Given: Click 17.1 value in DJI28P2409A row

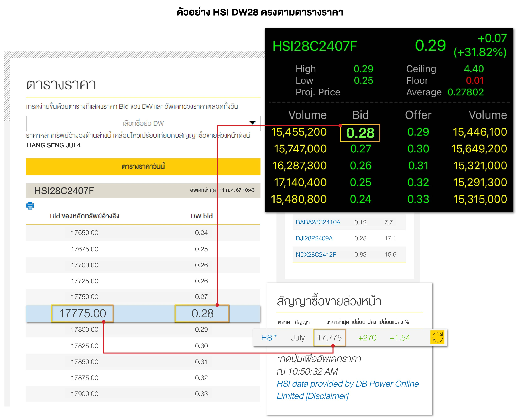Looking at the screenshot, I should click(x=390, y=238).
